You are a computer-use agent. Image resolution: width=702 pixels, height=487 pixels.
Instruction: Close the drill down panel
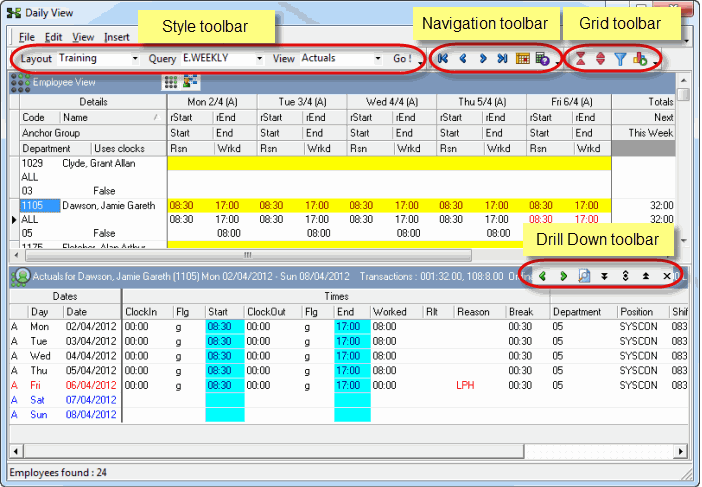click(667, 276)
